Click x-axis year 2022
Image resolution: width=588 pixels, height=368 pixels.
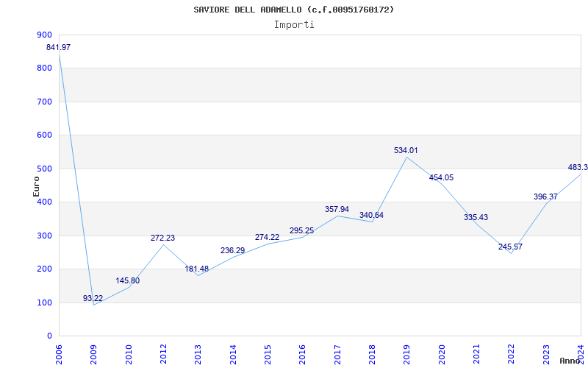pos(512,355)
